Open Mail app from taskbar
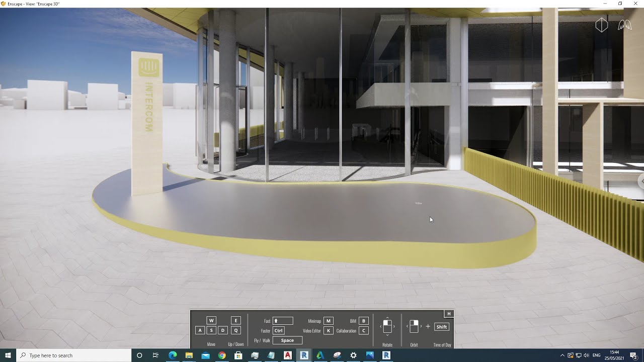 (205, 355)
